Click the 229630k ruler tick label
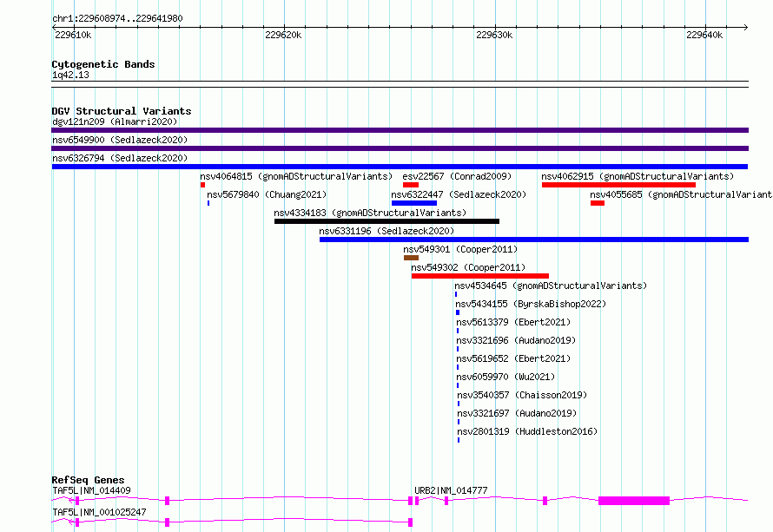The width and height of the screenshot is (773, 532). (494, 35)
